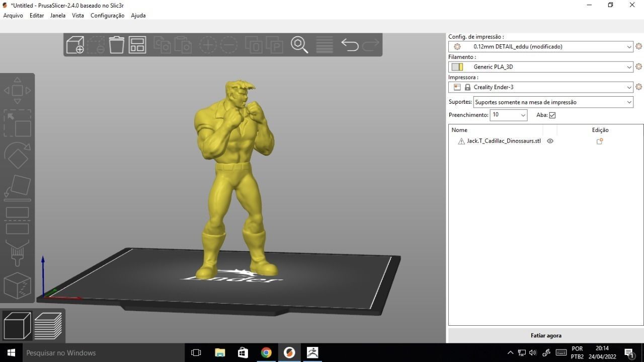The height and width of the screenshot is (362, 644).
Task: Open Microsoft Store from the taskbar
Action: (x=243, y=352)
